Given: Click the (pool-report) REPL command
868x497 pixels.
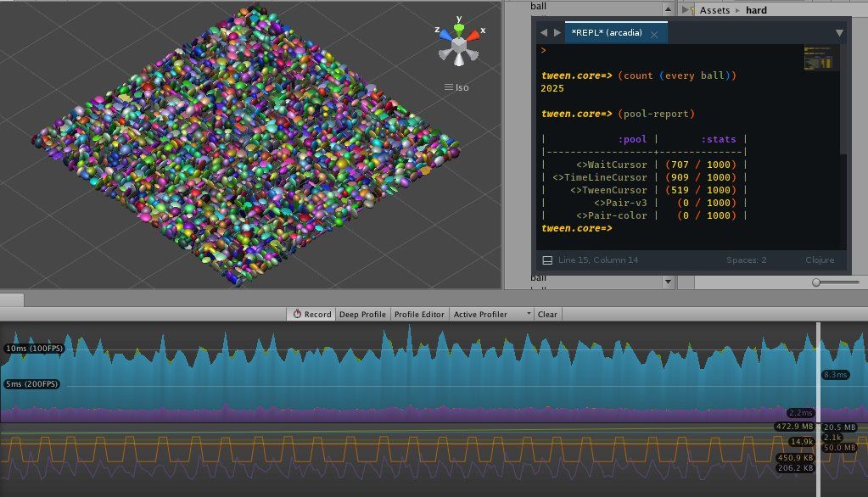Looking at the screenshot, I should pos(656,114).
